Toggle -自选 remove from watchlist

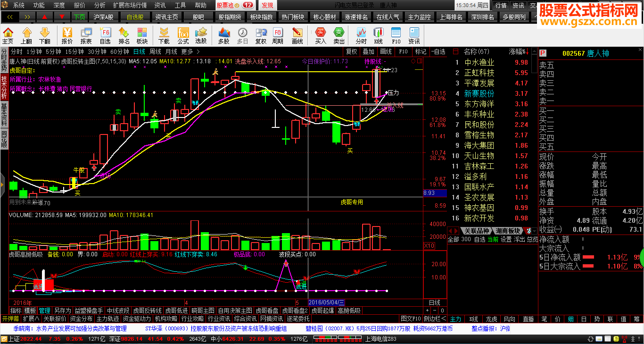click(438, 51)
